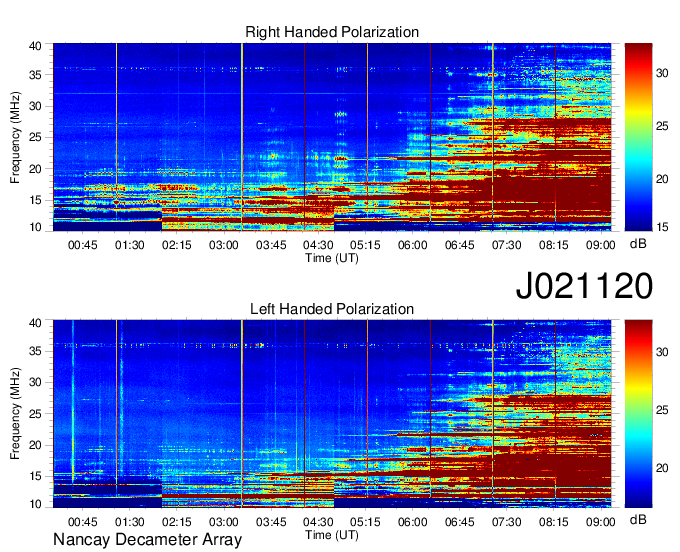Click 20 MHz tick on Right Handed frequency axis
The image size is (680, 552).
36,169
